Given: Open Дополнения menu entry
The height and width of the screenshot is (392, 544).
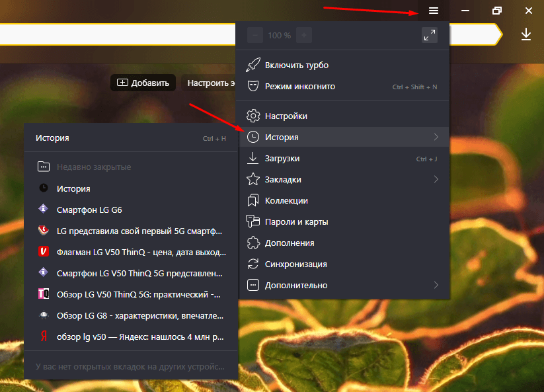Looking at the screenshot, I should tap(342, 243).
